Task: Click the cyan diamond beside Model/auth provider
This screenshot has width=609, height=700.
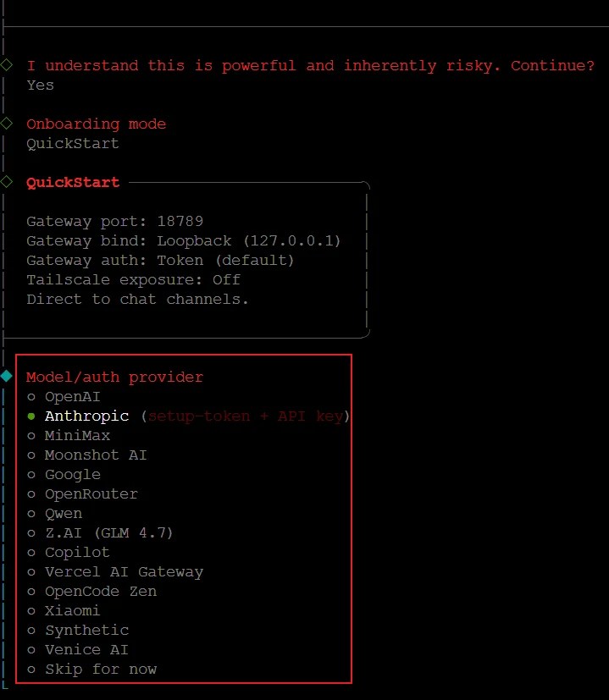Action: (x=7, y=376)
